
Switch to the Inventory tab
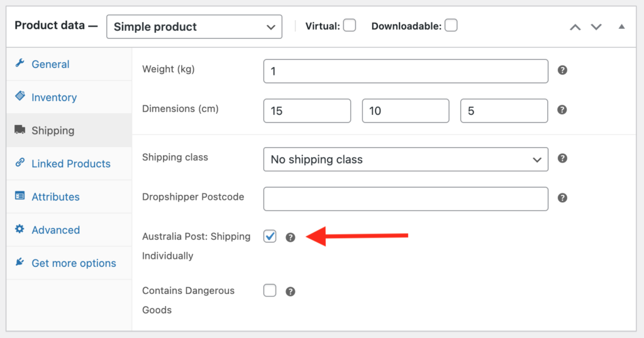pyautogui.click(x=54, y=97)
